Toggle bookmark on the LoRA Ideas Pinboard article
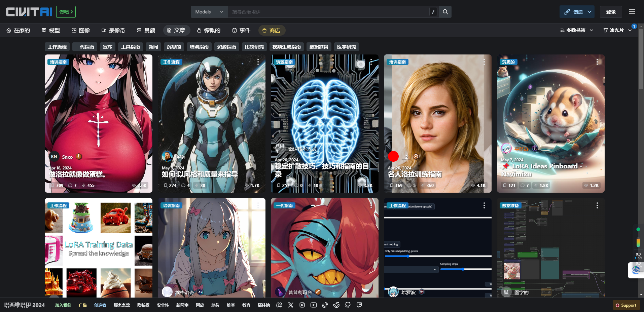644x312 pixels. pos(504,185)
